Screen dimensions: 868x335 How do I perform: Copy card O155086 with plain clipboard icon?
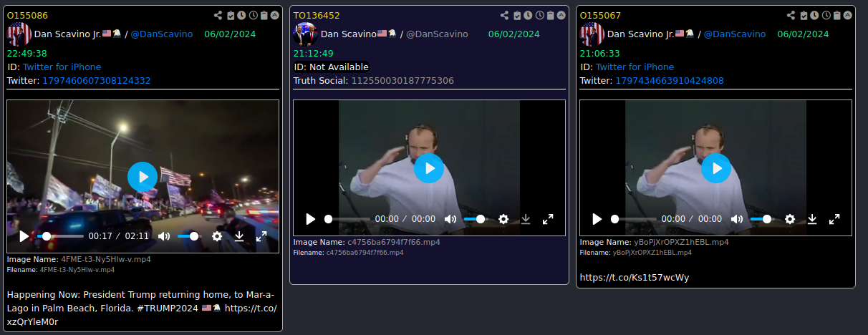click(x=264, y=15)
